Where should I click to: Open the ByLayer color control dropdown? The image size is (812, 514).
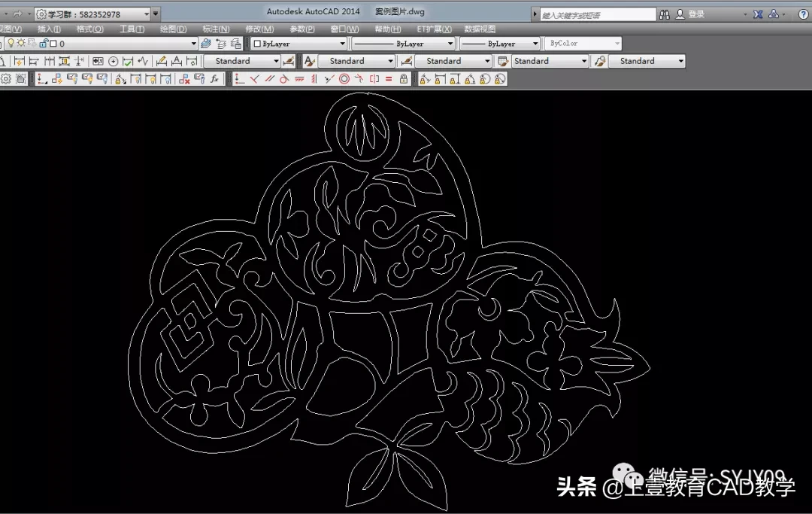pos(298,44)
